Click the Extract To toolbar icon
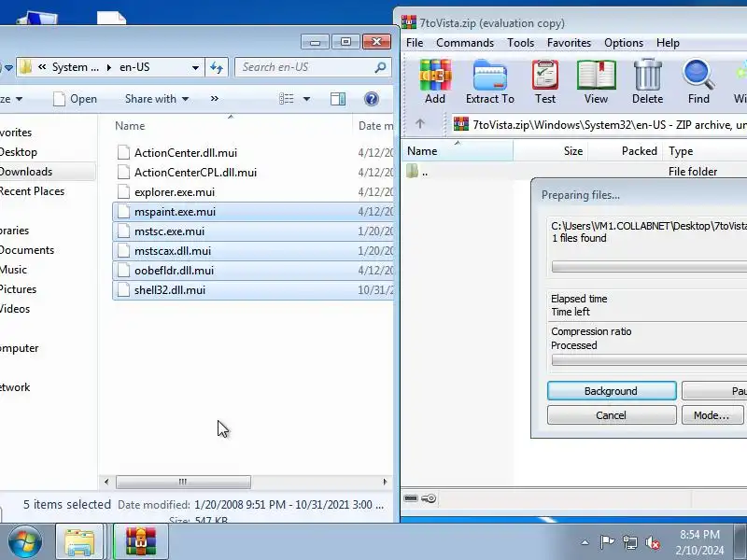Screen dimensions: 747x560 (x=489, y=76)
